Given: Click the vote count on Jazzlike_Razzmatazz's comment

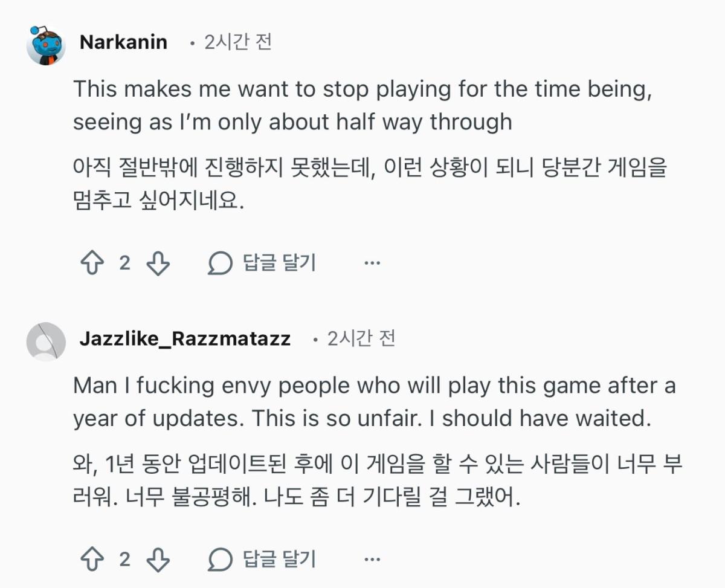Looking at the screenshot, I should point(124,560).
